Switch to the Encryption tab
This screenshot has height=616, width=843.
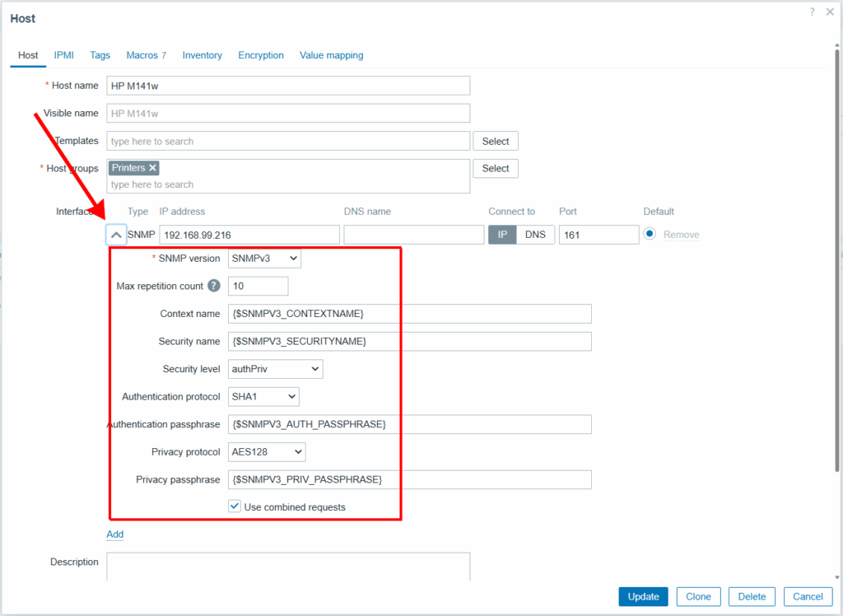pyautogui.click(x=261, y=55)
